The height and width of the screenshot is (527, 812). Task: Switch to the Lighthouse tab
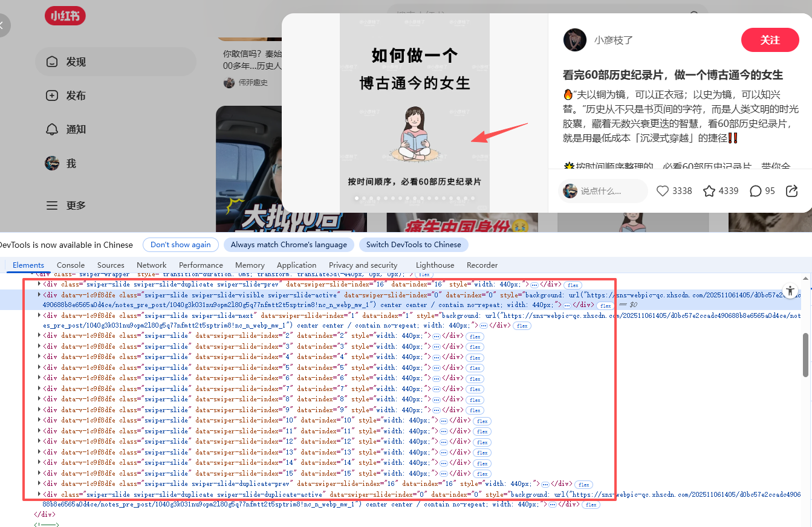point(435,265)
